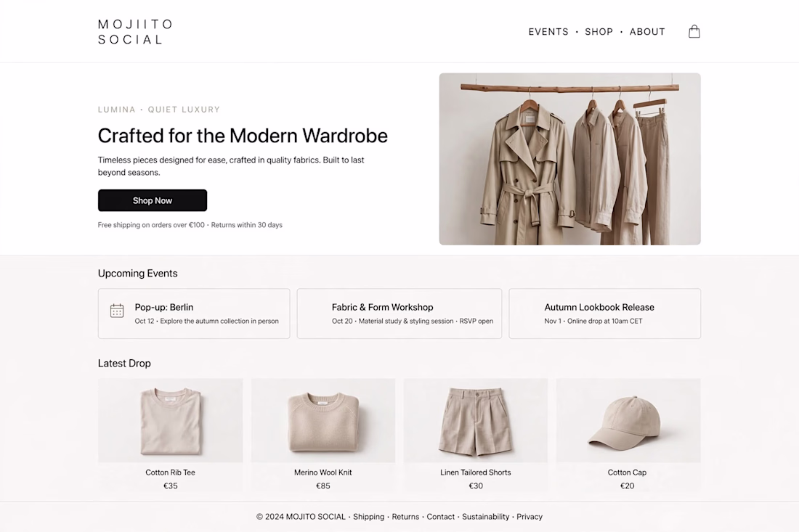
Task: Open the Contact footer link
Action: (440, 517)
